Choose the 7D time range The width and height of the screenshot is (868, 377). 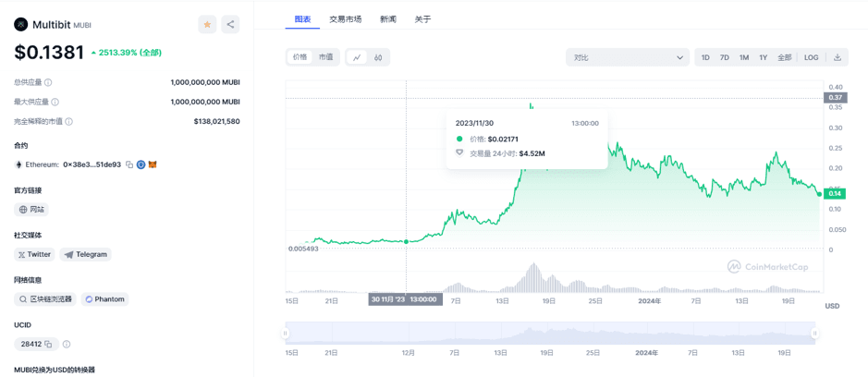coord(725,57)
